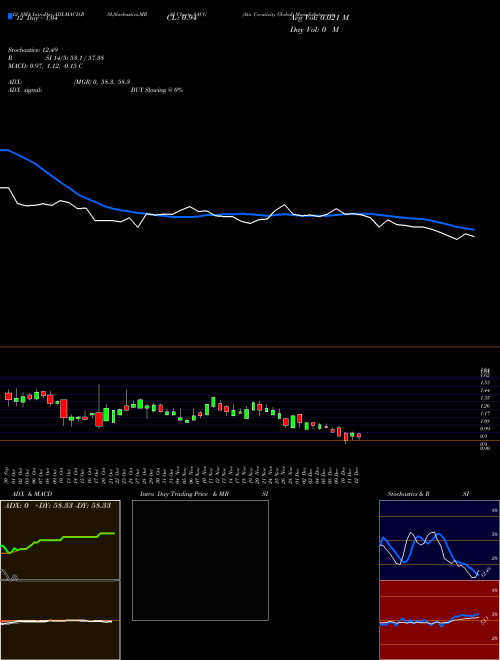Click the MACD lines at the ADX panel bottom

[x=57, y=621]
